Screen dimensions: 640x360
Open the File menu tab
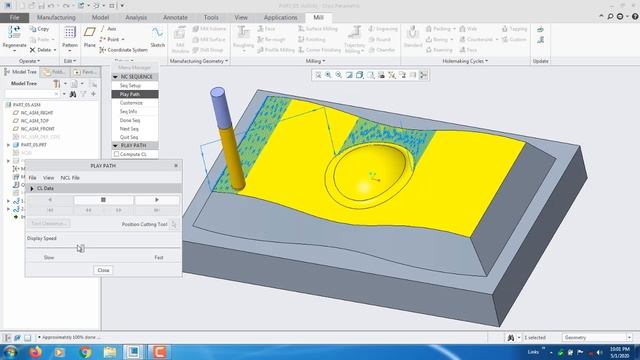pyautogui.click(x=14, y=18)
